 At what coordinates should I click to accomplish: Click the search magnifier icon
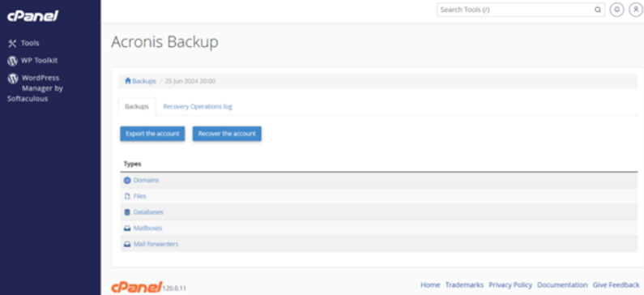click(598, 10)
